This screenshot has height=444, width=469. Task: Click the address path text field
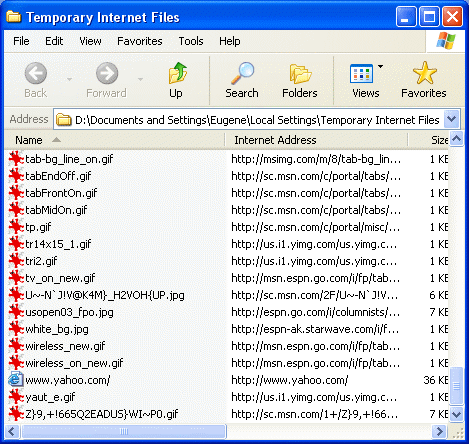coord(257,119)
